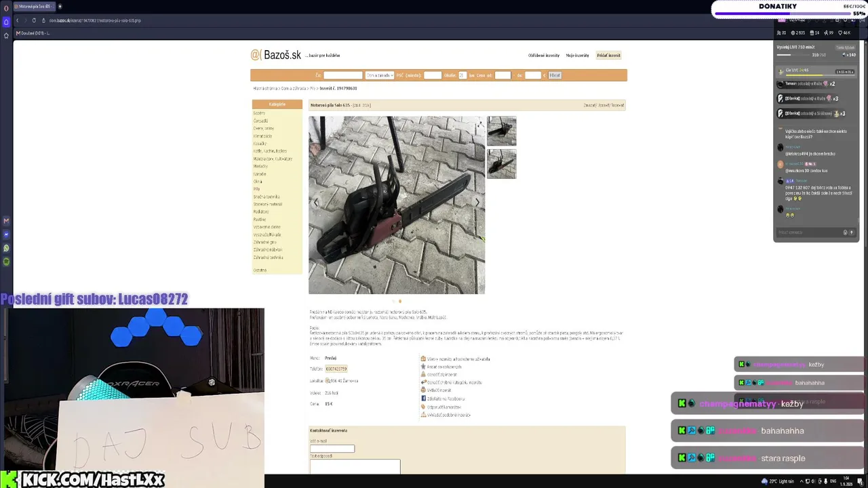
Task: Click the user's all-ads icon
Action: click(423, 359)
